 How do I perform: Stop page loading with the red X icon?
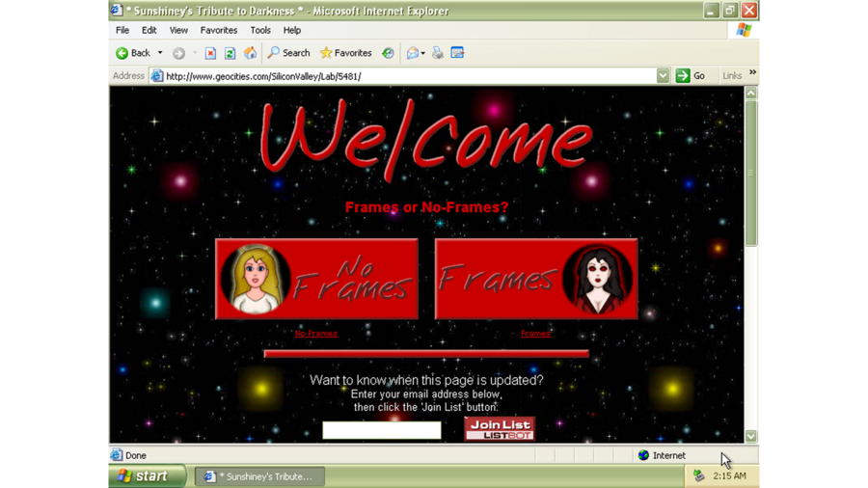click(x=210, y=53)
